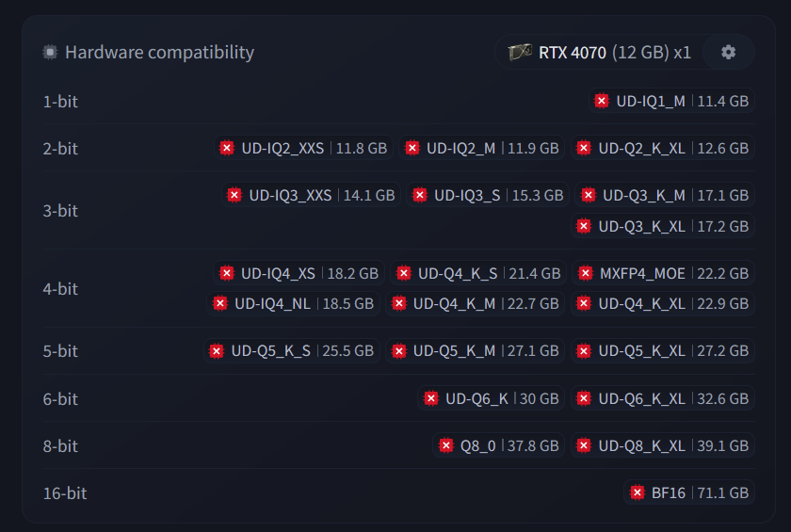Click red X icon beside Q8_0
This screenshot has width=791, height=532.
[x=446, y=445]
